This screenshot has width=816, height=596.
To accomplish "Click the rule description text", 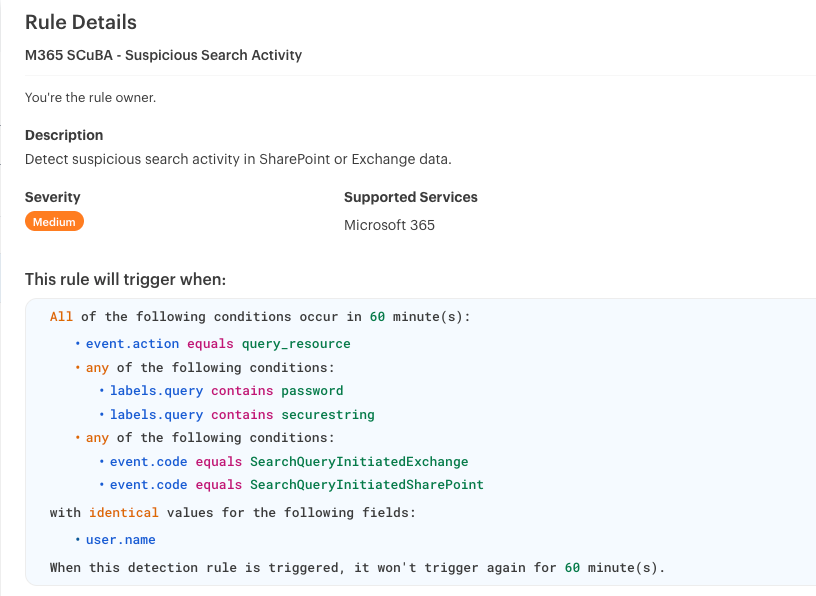I will (x=238, y=159).
